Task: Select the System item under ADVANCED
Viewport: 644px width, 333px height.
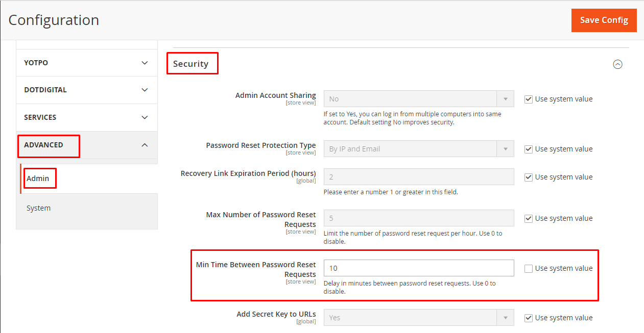Action: [39, 208]
